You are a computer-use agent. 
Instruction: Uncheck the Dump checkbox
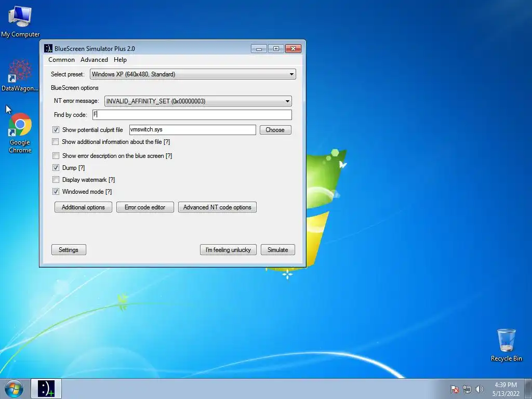coord(56,168)
